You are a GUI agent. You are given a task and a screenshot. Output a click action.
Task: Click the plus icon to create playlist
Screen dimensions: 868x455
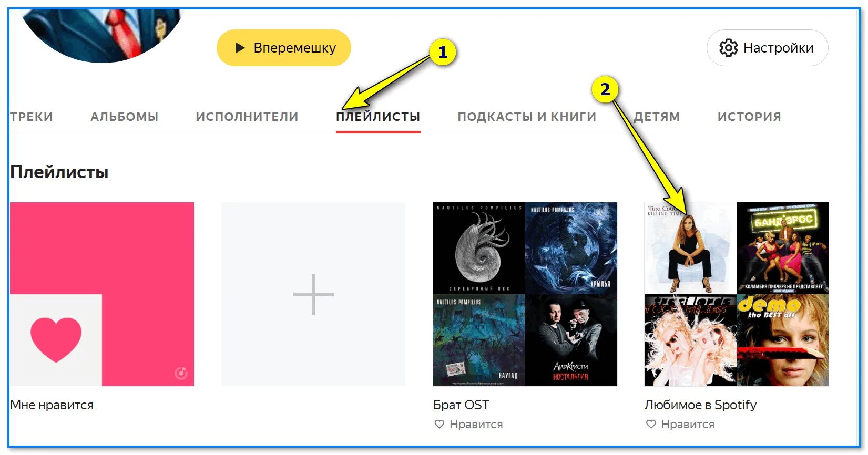(x=313, y=294)
